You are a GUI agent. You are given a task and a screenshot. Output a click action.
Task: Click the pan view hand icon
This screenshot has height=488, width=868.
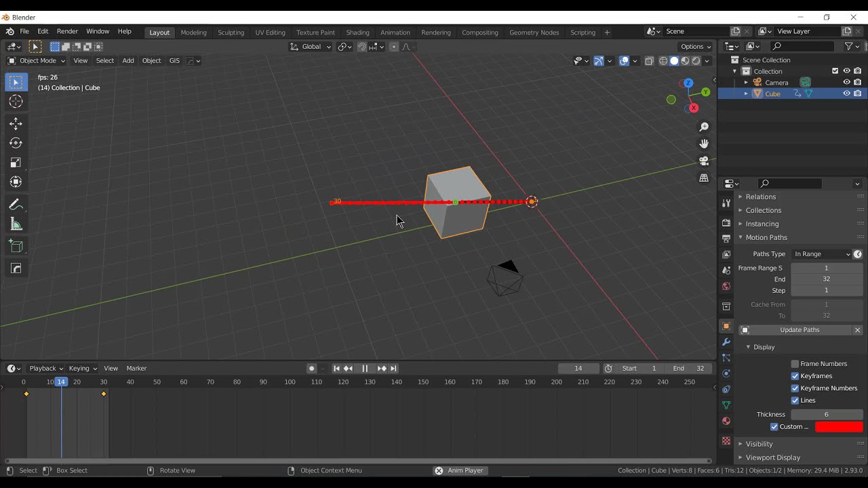click(x=704, y=144)
